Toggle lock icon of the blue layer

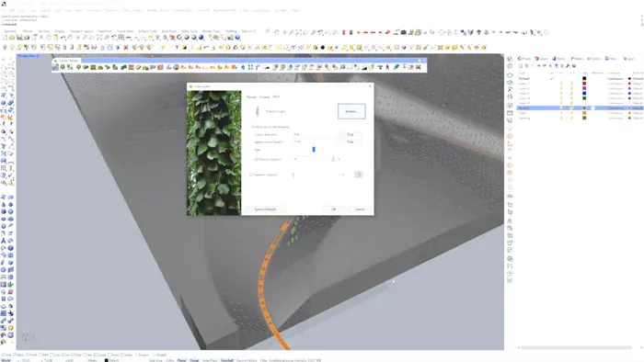point(571,94)
